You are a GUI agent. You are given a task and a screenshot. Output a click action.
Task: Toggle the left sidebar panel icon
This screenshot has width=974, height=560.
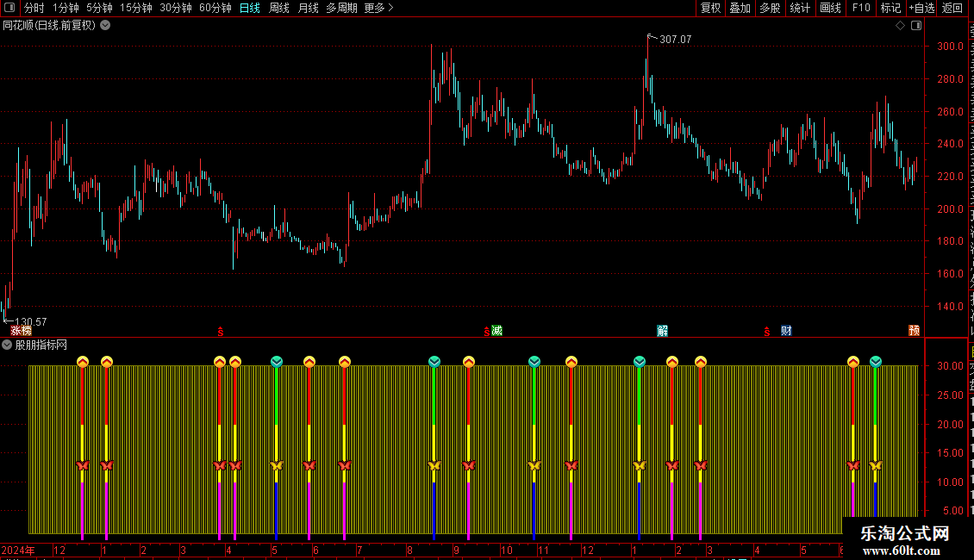tap(9, 8)
